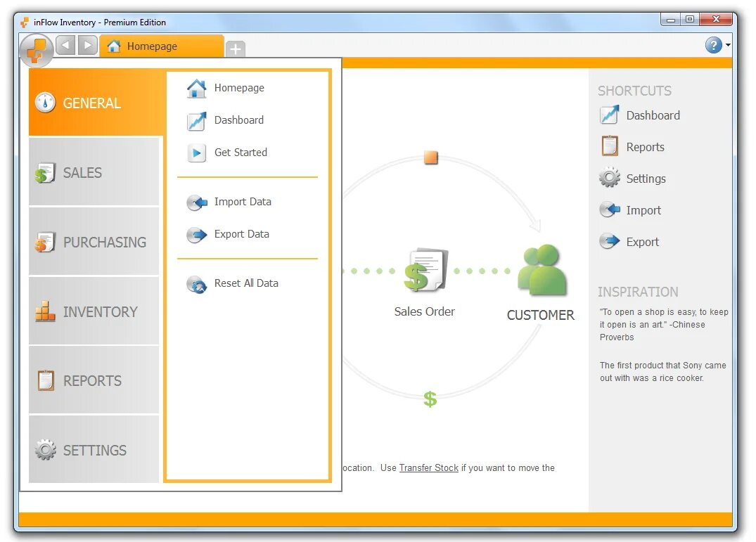
Task: Click the Sales Order label
Action: click(424, 311)
